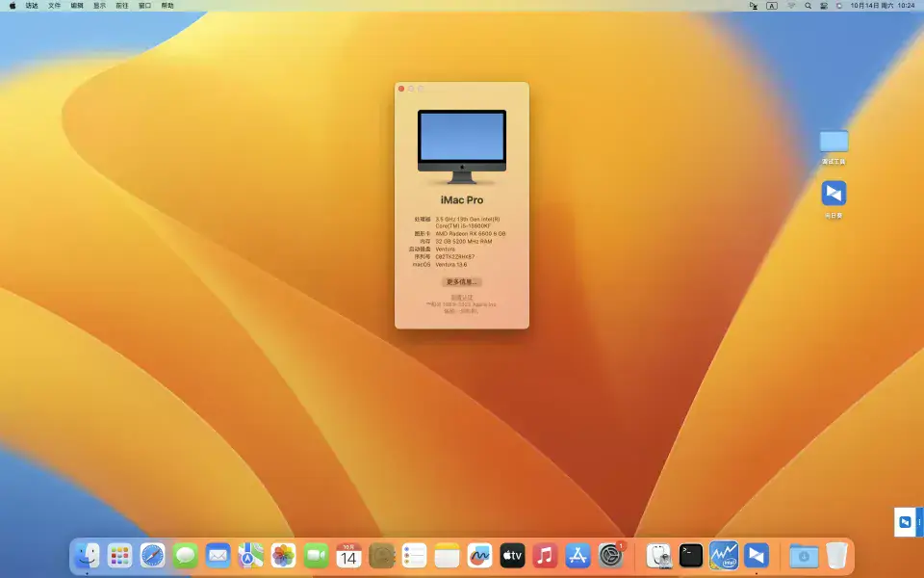
Task: Open Reminders from the Dock
Action: pyautogui.click(x=414, y=556)
